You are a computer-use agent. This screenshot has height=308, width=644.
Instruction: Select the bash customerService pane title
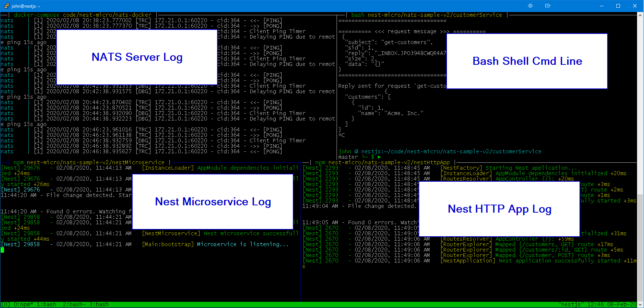pyautogui.click(x=427, y=15)
